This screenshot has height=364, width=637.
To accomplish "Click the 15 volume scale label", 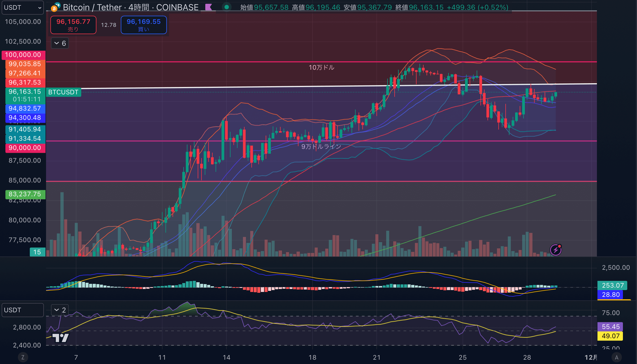I will tap(37, 252).
